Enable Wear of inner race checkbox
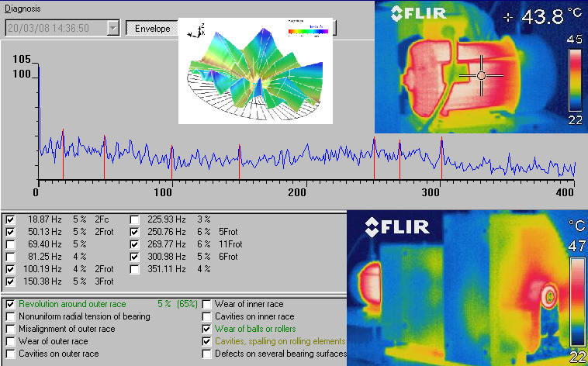Screen dimensions: 588x366 [206, 305]
